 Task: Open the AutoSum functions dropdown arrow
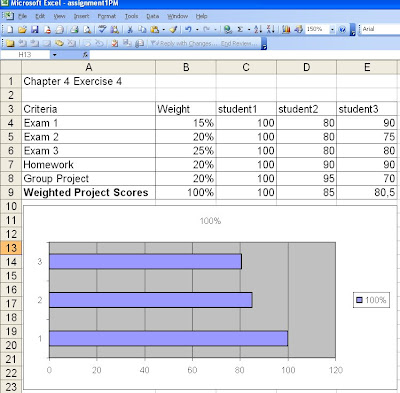[249, 30]
